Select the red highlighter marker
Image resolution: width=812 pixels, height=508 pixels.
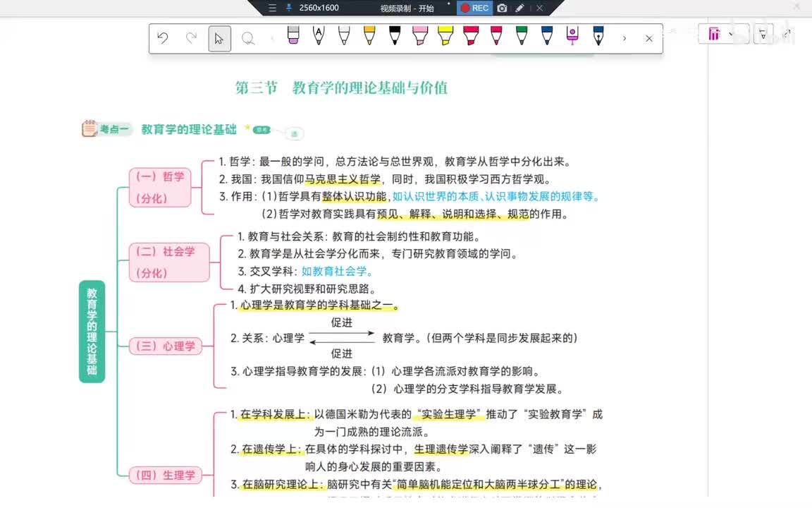pyautogui.click(x=471, y=35)
